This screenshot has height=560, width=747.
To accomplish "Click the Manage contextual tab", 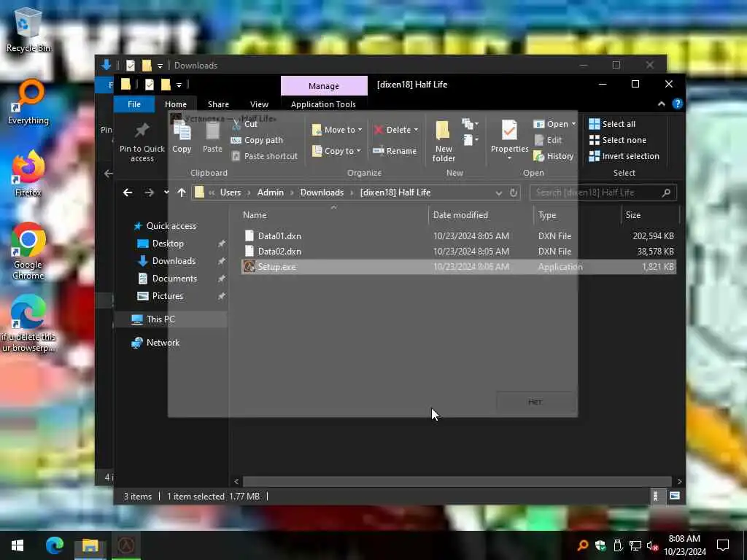I will [324, 86].
